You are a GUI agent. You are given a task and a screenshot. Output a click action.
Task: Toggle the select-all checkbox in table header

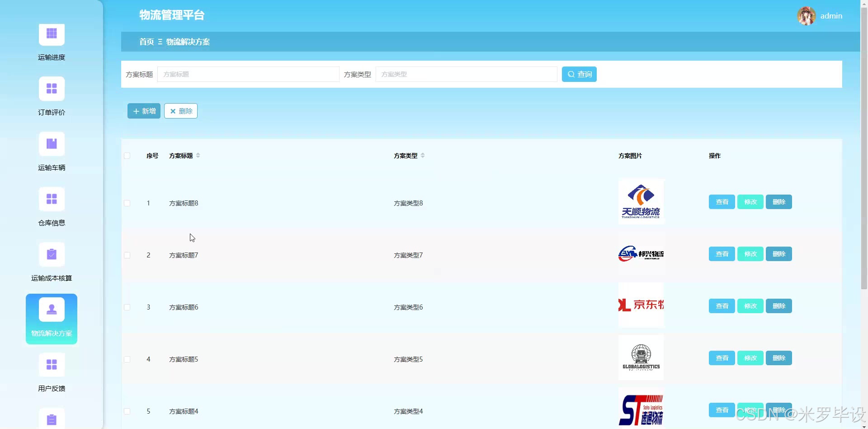coord(127,156)
